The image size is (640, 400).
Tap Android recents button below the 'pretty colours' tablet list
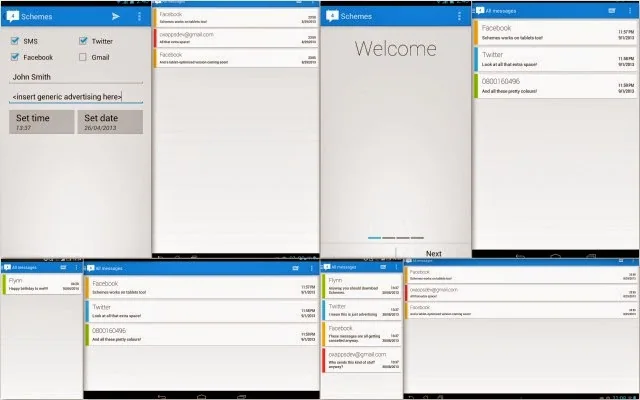click(x=241, y=396)
